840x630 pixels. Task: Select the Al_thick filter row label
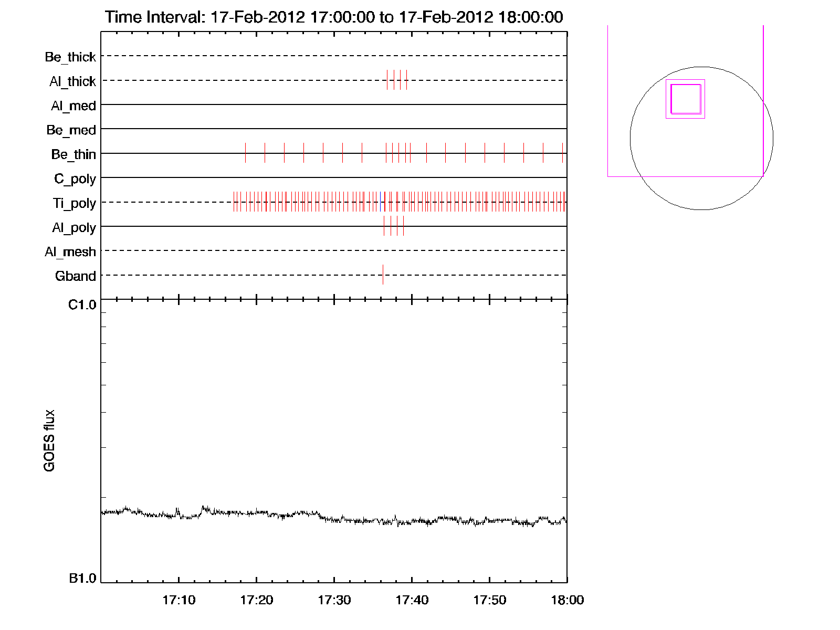click(x=72, y=81)
